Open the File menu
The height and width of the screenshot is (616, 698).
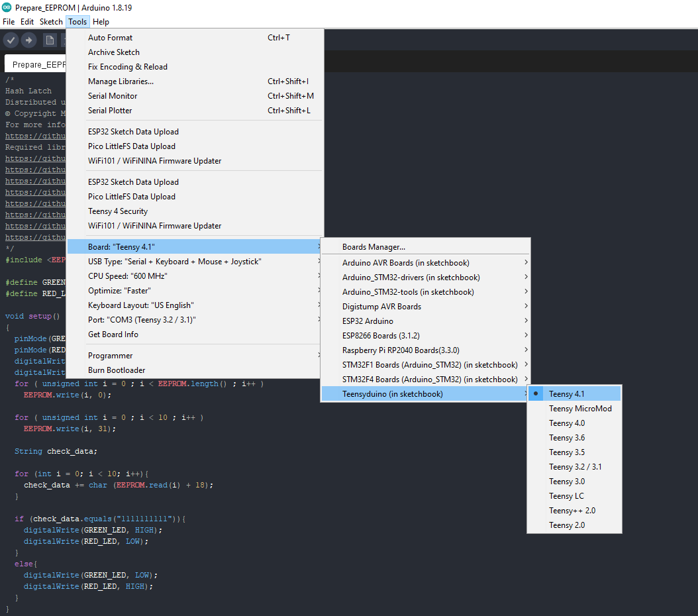tap(9, 22)
